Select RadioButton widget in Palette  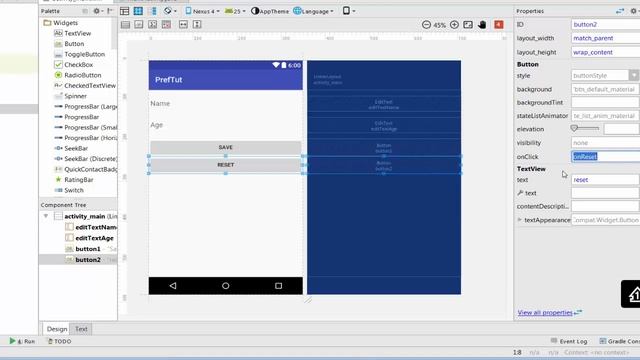pos(78,75)
